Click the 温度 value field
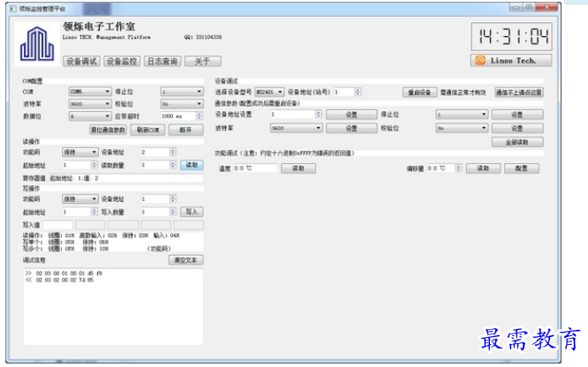Screen dimensions: 588x367 coord(255,169)
